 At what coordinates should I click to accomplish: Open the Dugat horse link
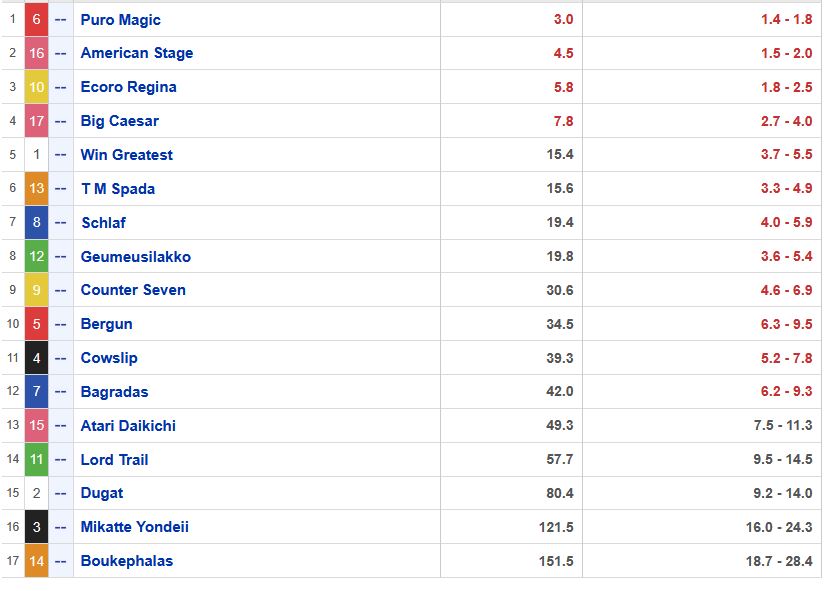pos(102,493)
